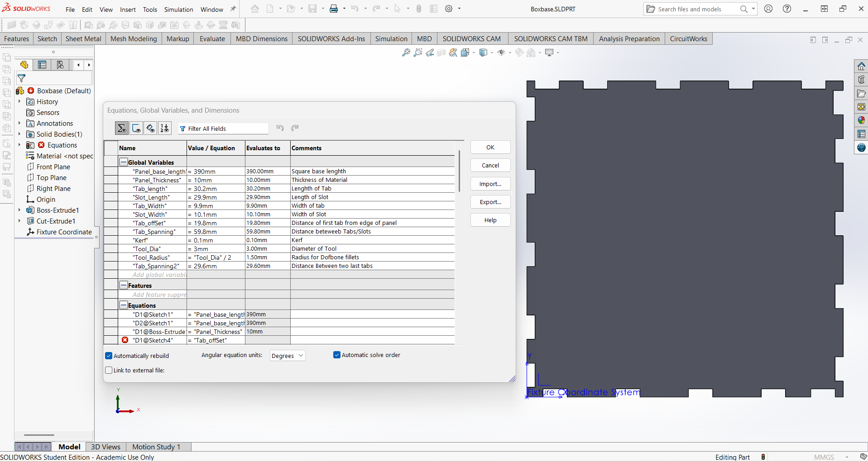Toggle Automatic solve order checkbox
This screenshot has height=462, width=868.
tap(337, 355)
